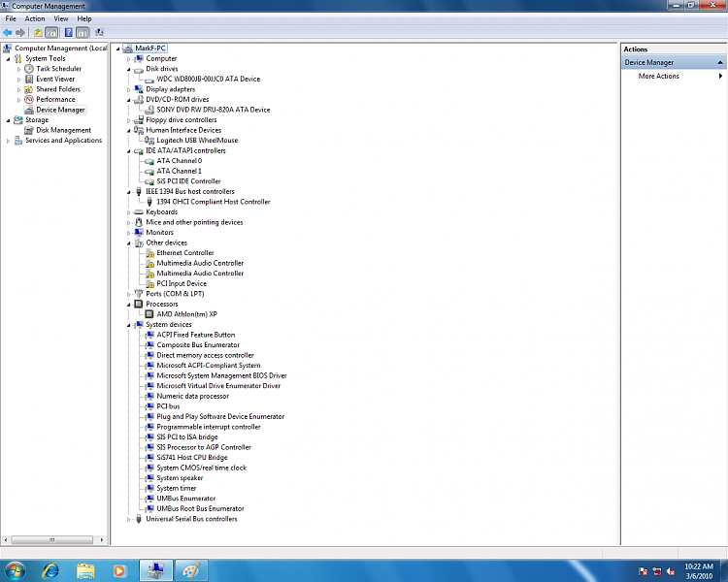Image resolution: width=728 pixels, height=582 pixels.
Task: Click the Back arrow toolbar icon
Action: (x=8, y=32)
